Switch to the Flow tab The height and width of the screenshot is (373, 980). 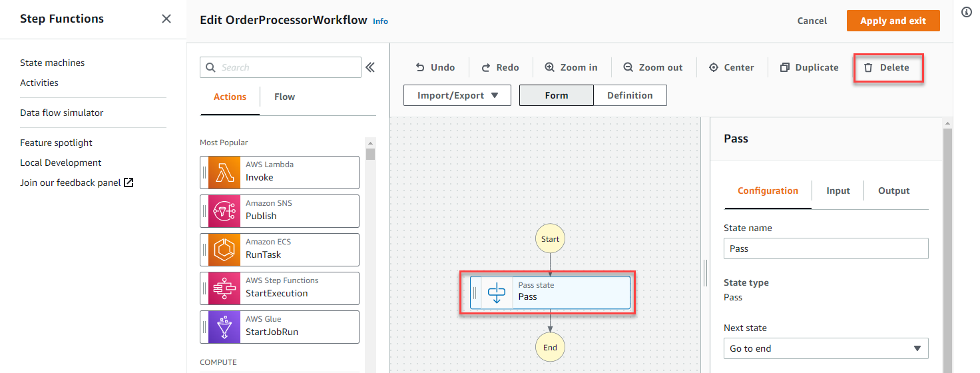coord(284,97)
